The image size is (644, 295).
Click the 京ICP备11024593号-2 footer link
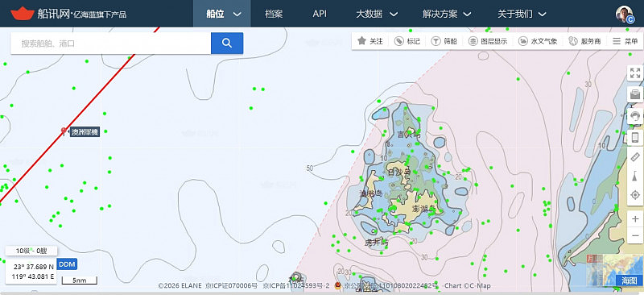pos(295,285)
